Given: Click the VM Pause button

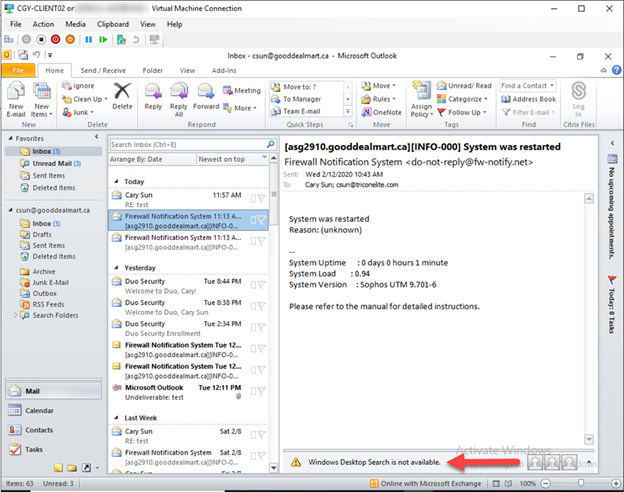Looking at the screenshot, I should (x=88, y=39).
